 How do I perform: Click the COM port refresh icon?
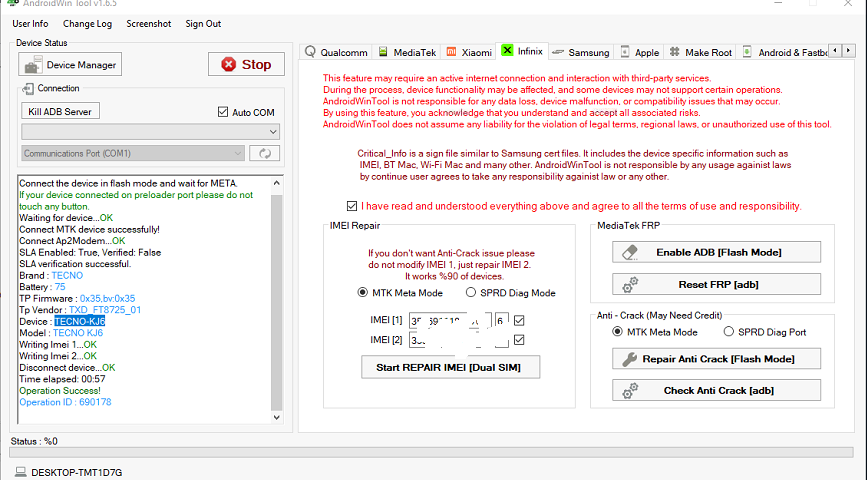click(265, 153)
